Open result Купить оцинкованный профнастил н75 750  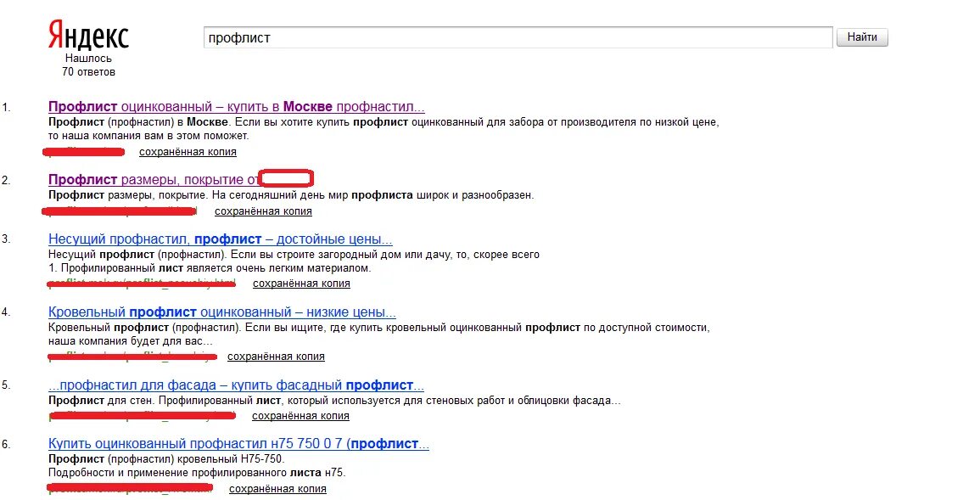point(238,444)
